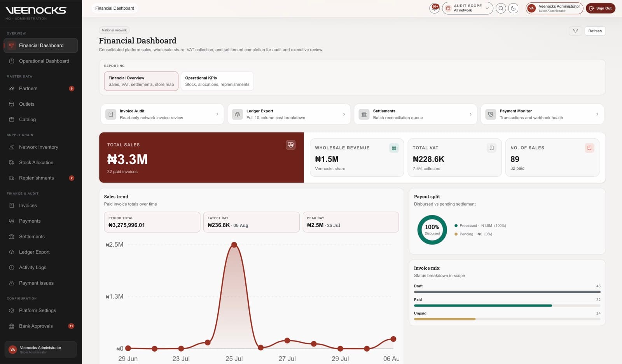This screenshot has width=622, height=364.
Task: Open Activity Logs in the sidebar
Action: pyautogui.click(x=41, y=268)
